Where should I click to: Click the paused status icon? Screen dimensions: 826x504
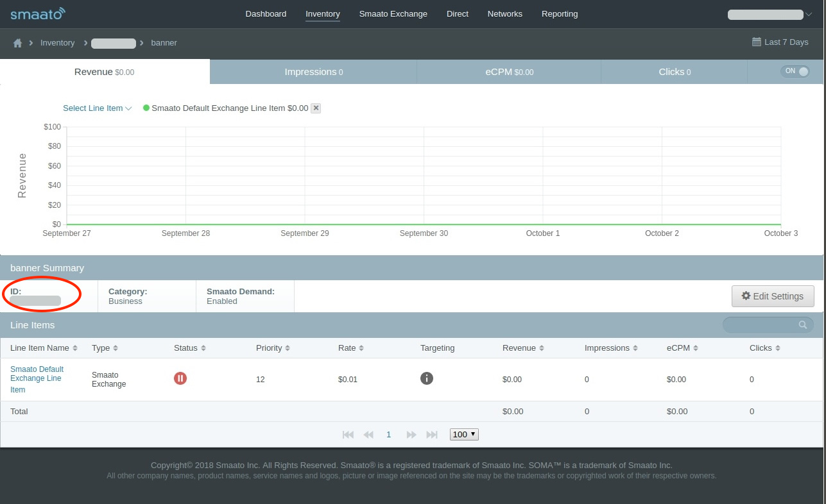click(x=180, y=378)
